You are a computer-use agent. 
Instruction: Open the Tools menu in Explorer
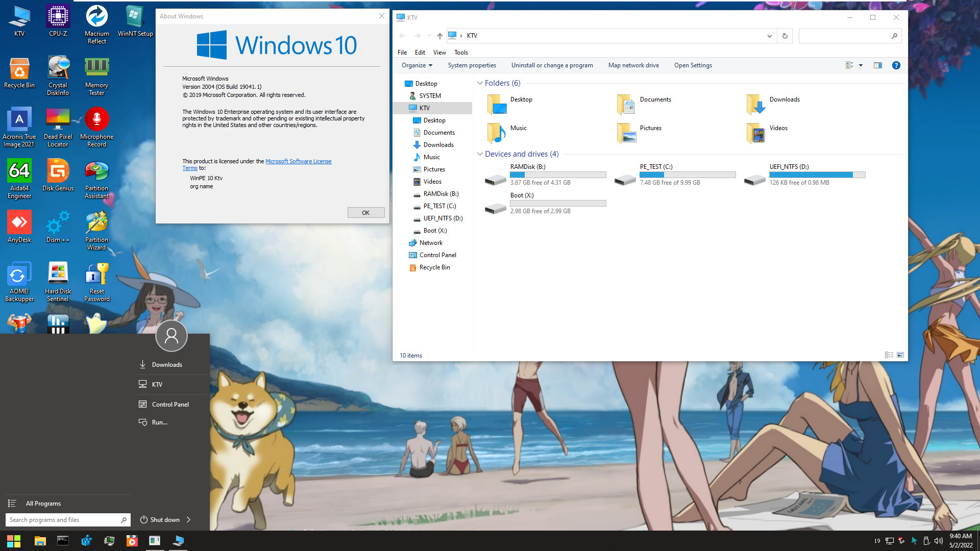(461, 52)
